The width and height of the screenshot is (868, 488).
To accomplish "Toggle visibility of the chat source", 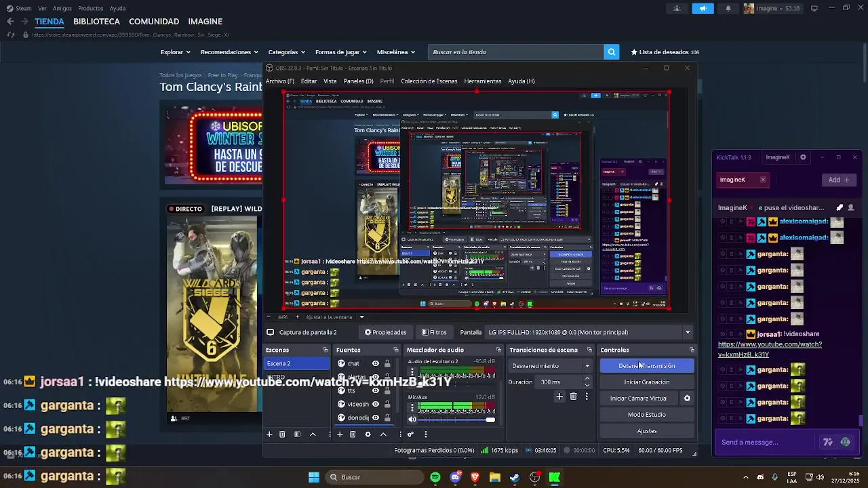I will pos(375,363).
